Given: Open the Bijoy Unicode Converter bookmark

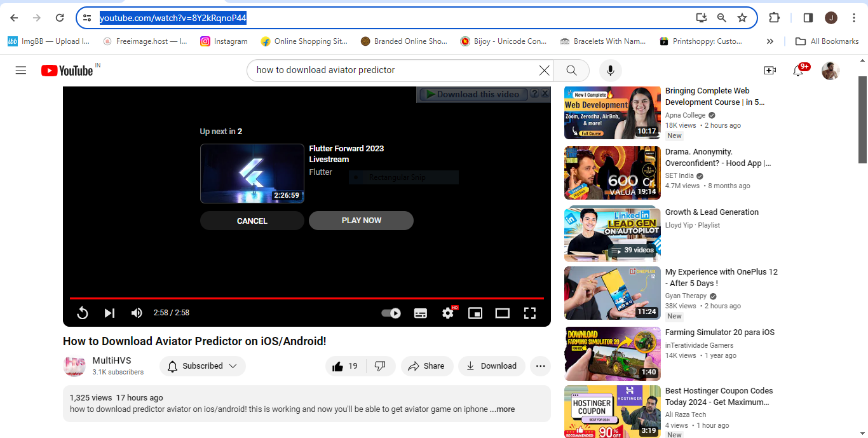Looking at the screenshot, I should [x=503, y=41].
